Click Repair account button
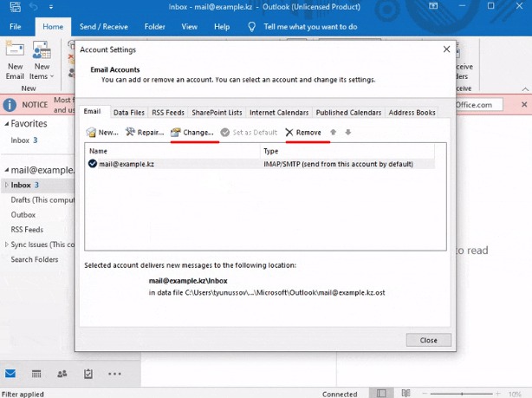Screen dimensions: 532x398 145,133
